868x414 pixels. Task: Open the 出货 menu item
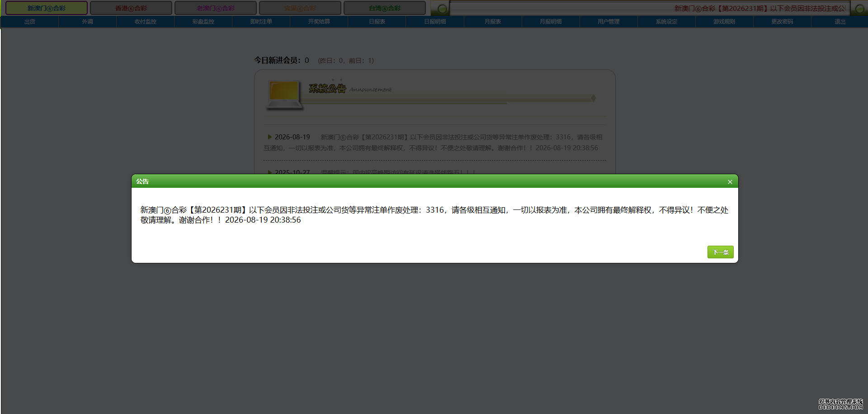point(30,22)
